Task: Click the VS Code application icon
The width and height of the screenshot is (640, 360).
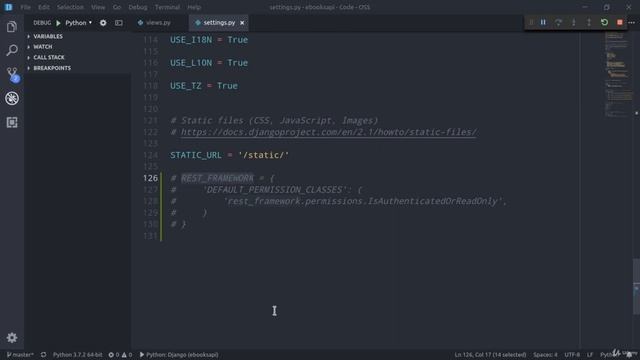Action: (8, 7)
